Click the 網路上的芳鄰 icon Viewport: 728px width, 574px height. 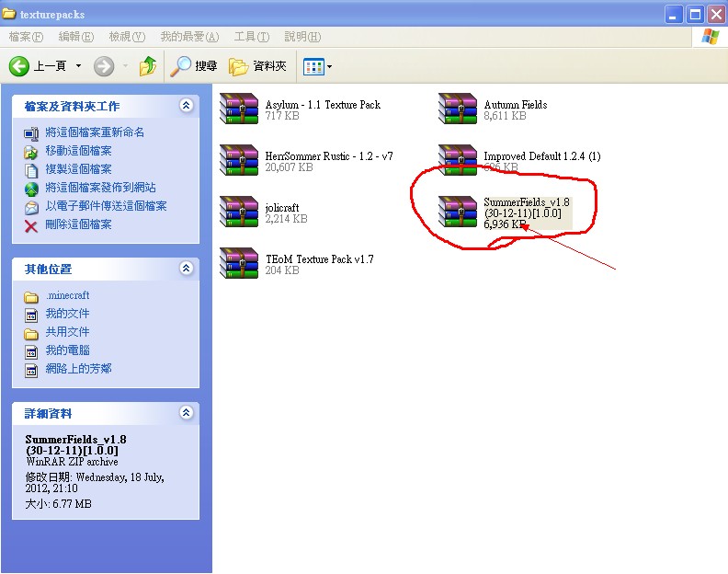[31, 371]
